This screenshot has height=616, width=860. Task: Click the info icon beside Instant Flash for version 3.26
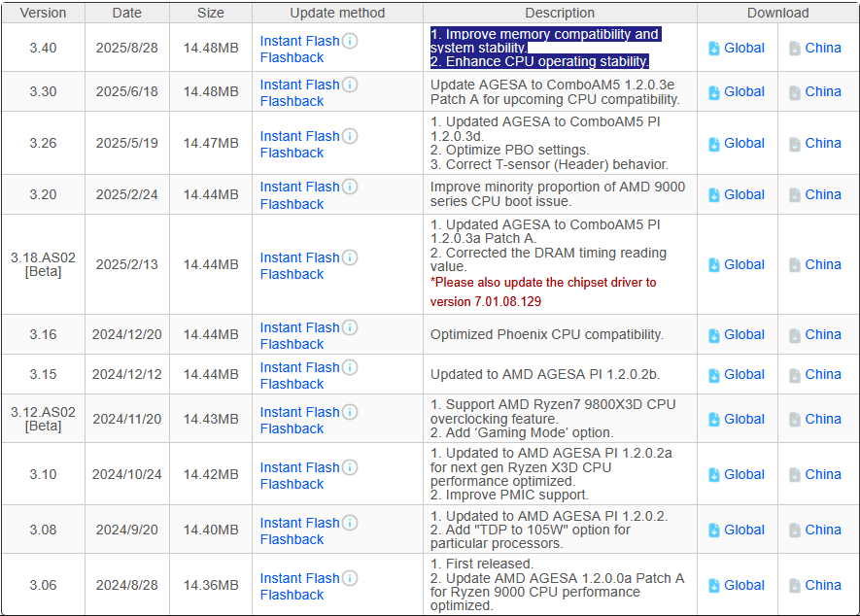coord(350,135)
